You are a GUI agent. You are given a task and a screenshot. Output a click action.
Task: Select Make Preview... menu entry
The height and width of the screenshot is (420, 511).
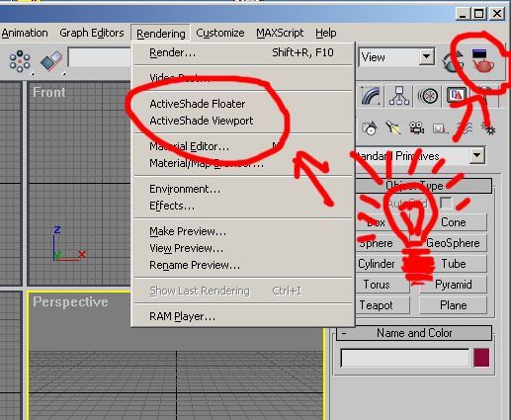[243, 231]
